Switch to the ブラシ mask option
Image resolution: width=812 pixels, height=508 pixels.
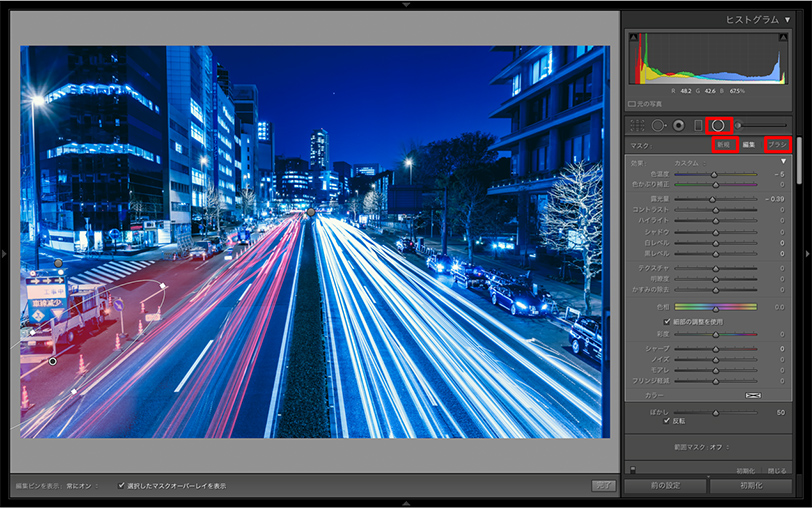777,145
